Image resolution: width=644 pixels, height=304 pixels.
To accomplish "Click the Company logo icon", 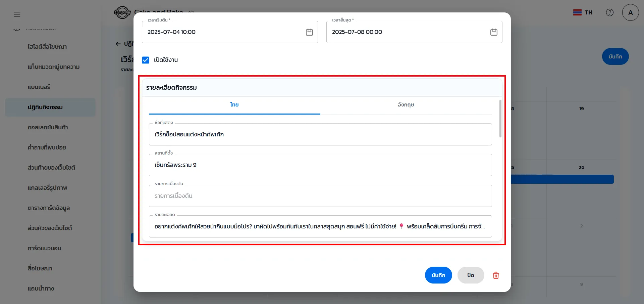I will pyautogui.click(x=122, y=12).
